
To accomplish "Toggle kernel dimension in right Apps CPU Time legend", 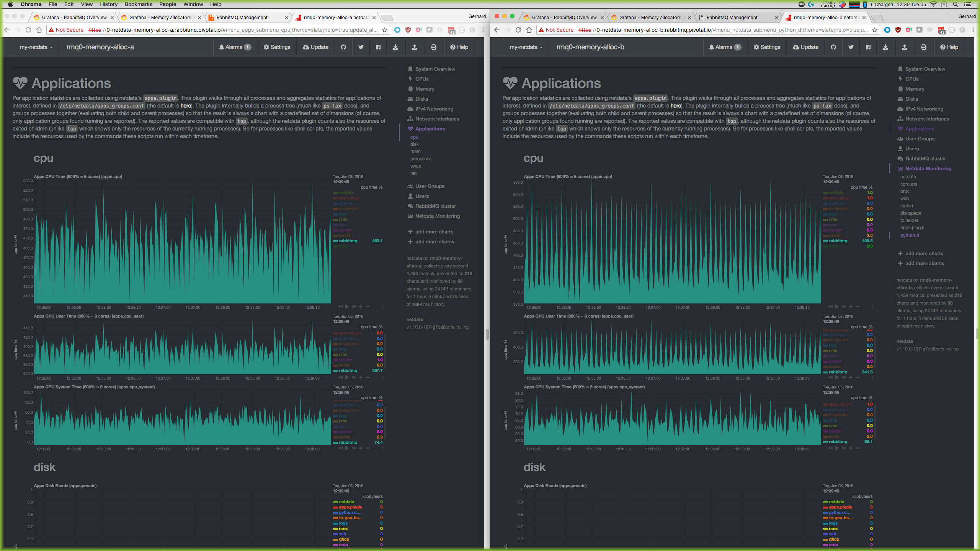I will pyautogui.click(x=835, y=235).
